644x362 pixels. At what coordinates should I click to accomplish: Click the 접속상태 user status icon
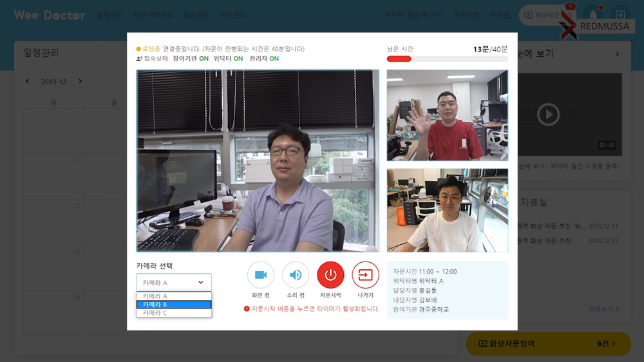click(139, 59)
